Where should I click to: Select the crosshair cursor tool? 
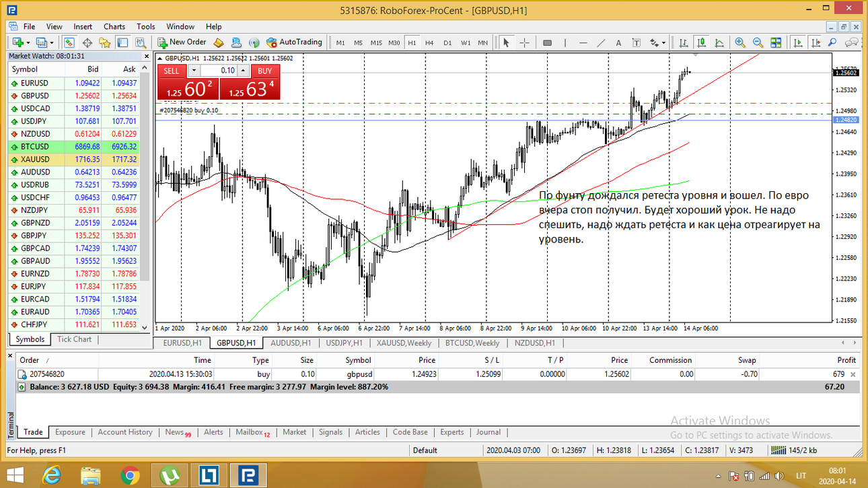(x=524, y=42)
